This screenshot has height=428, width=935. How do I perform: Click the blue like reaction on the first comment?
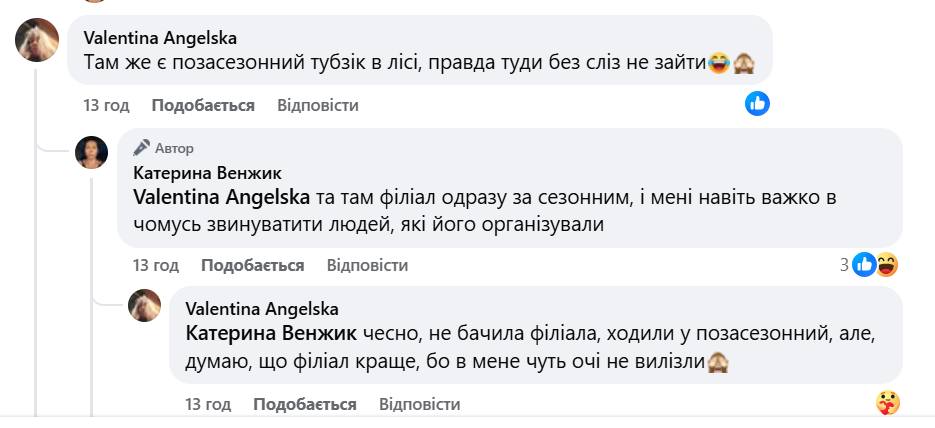[757, 103]
